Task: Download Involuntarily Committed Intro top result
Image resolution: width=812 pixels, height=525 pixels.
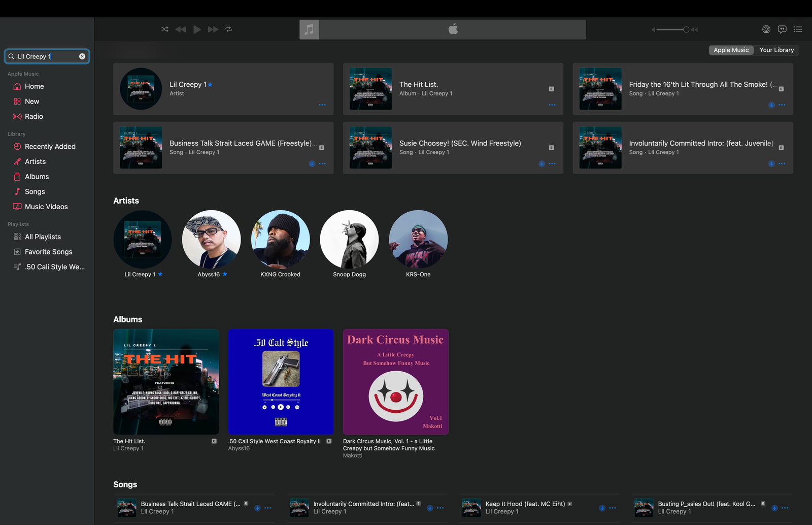Action: [x=771, y=163]
